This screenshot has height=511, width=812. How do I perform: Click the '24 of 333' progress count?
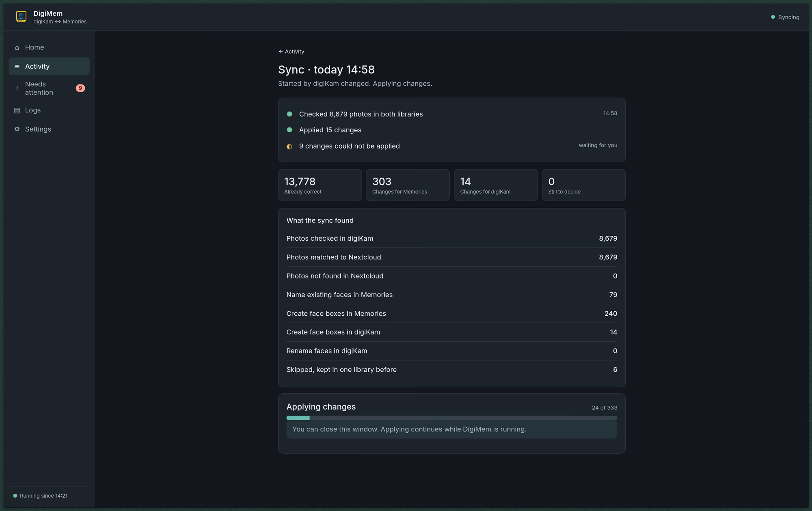pyautogui.click(x=604, y=408)
